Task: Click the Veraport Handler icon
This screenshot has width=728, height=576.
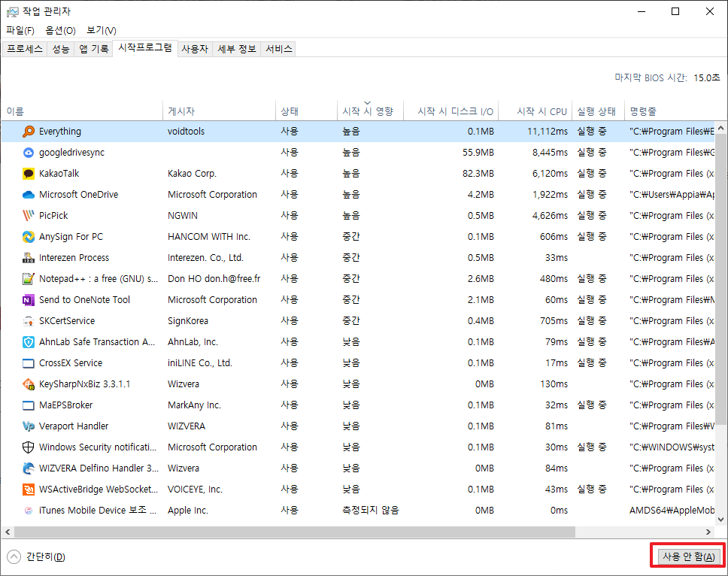Action: point(29,426)
